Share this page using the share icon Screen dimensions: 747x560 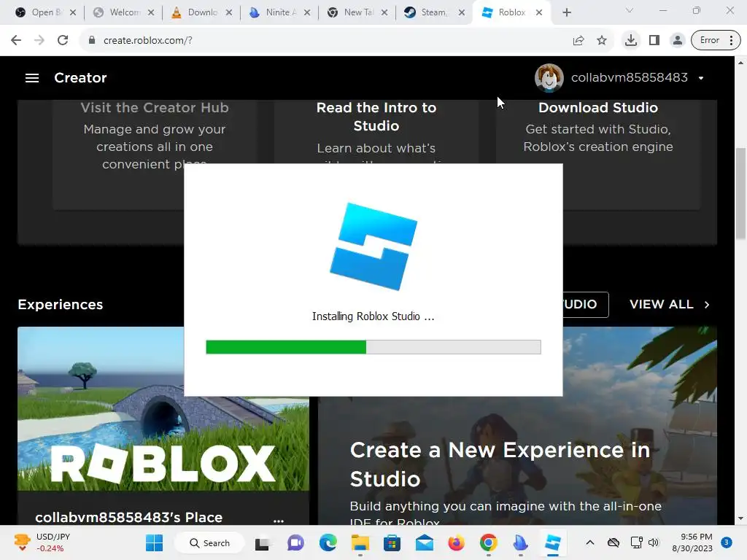click(x=578, y=41)
